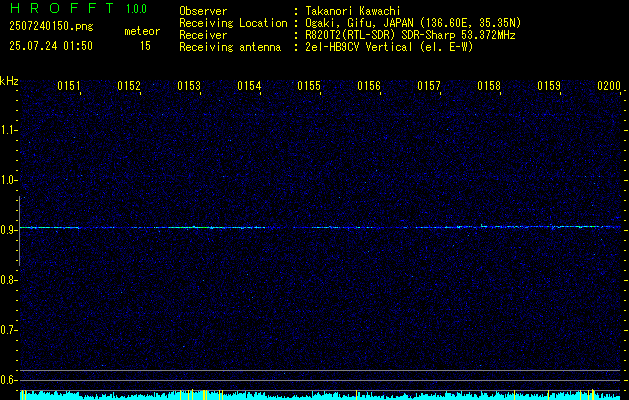Click time marker 0157
629x400 pixels.
pos(428,86)
